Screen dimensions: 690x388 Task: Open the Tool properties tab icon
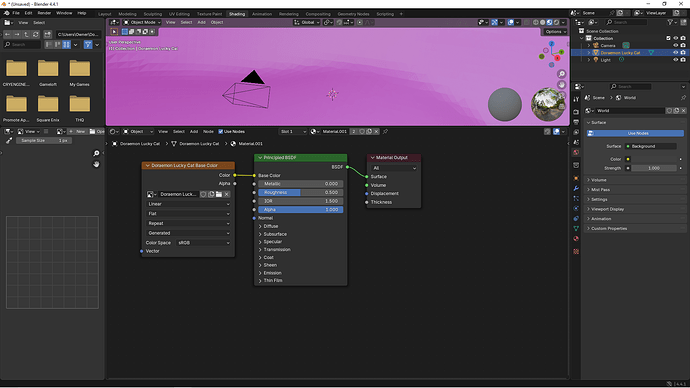click(x=576, y=99)
